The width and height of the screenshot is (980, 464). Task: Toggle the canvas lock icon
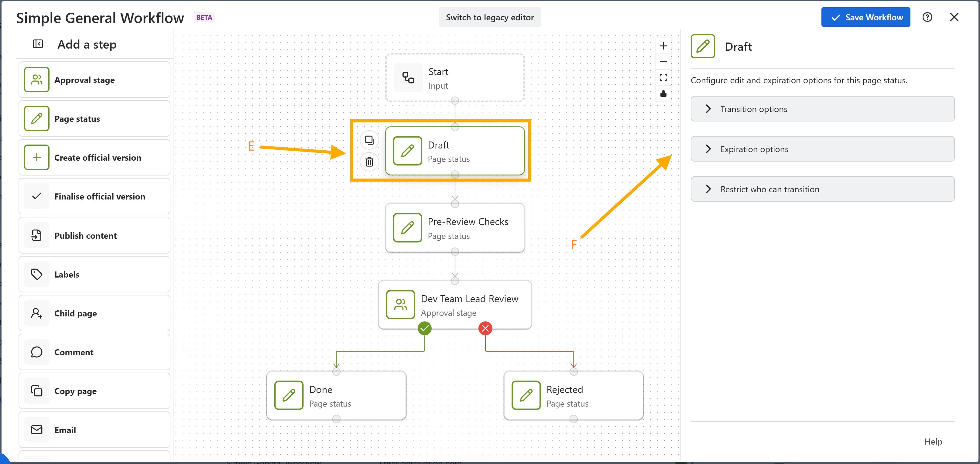[x=663, y=94]
